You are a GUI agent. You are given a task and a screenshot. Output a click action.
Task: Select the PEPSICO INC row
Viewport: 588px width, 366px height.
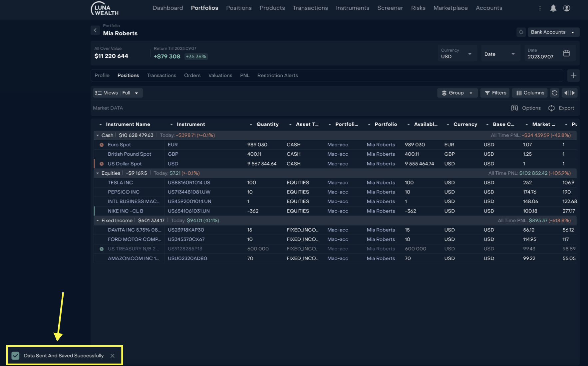coord(335,192)
